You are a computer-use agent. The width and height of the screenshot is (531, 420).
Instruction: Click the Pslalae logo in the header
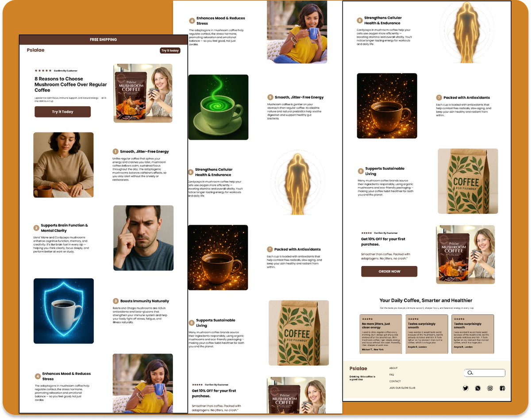point(35,50)
